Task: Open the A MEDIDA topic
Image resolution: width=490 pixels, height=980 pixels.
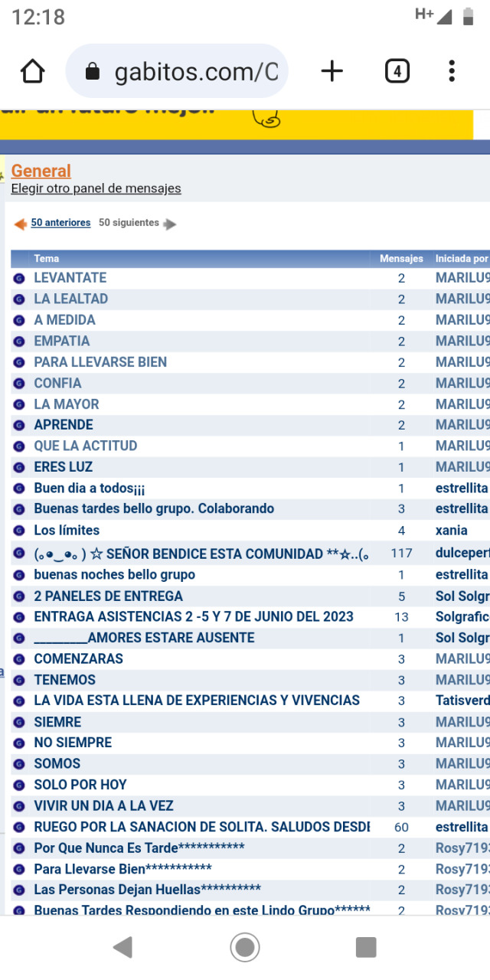Action: click(x=64, y=320)
